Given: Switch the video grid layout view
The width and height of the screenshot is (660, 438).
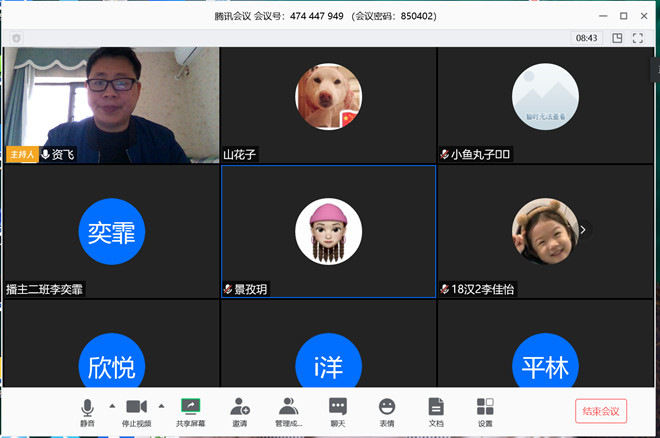Looking at the screenshot, I should point(617,38).
